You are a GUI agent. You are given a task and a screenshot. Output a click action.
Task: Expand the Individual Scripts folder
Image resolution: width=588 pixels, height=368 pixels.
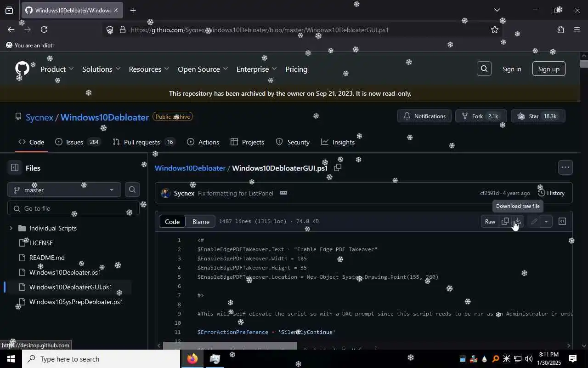point(11,228)
